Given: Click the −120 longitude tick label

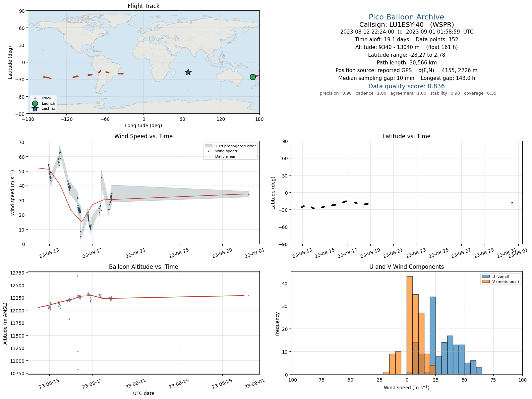Looking at the screenshot, I should pyautogui.click(x=66, y=119).
